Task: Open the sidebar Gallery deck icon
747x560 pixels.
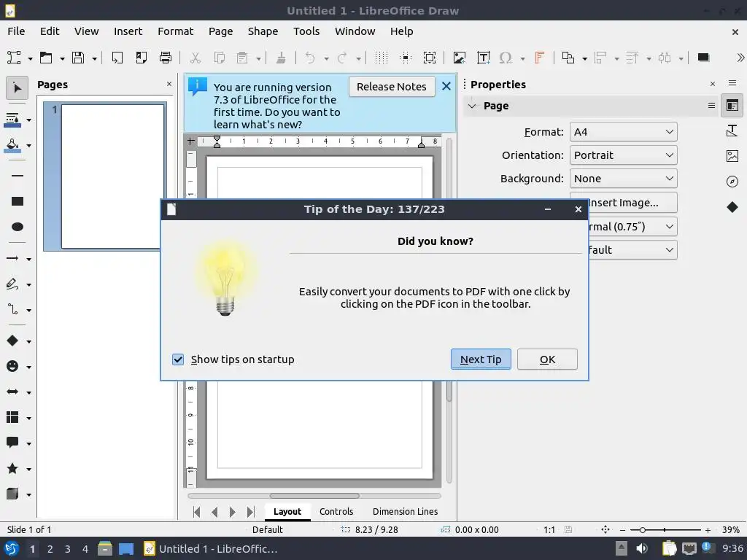Action: (x=732, y=156)
